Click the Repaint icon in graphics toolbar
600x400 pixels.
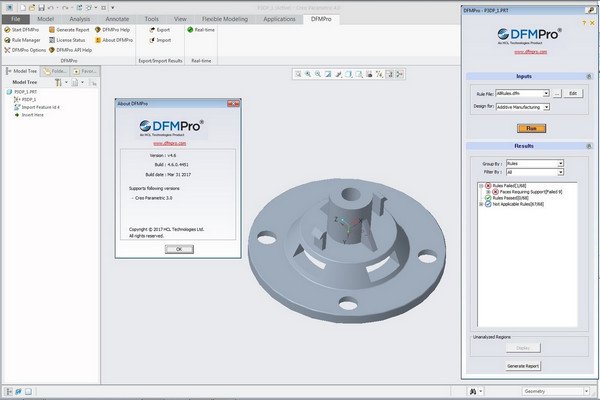328,74
